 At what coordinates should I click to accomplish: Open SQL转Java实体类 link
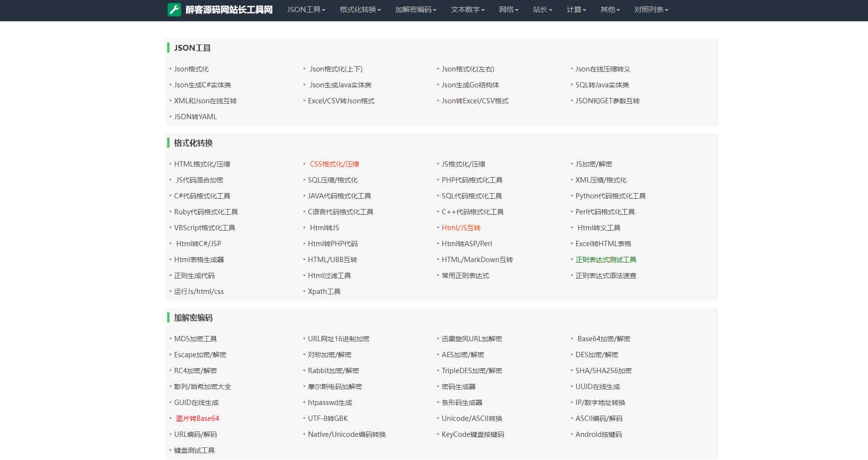tap(602, 85)
